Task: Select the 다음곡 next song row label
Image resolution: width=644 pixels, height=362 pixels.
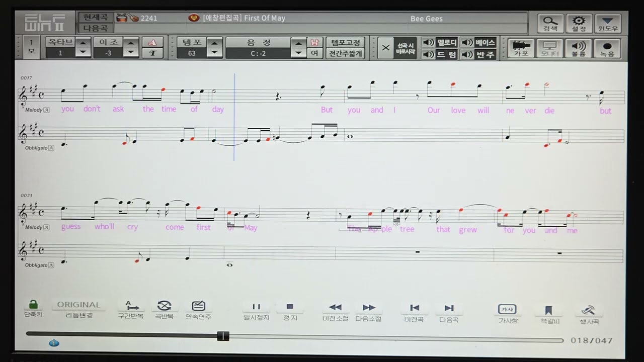Action: [96, 28]
